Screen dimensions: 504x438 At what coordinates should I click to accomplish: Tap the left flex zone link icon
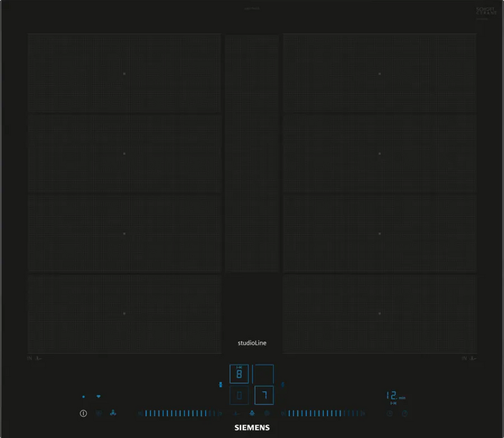pyautogui.click(x=220, y=384)
